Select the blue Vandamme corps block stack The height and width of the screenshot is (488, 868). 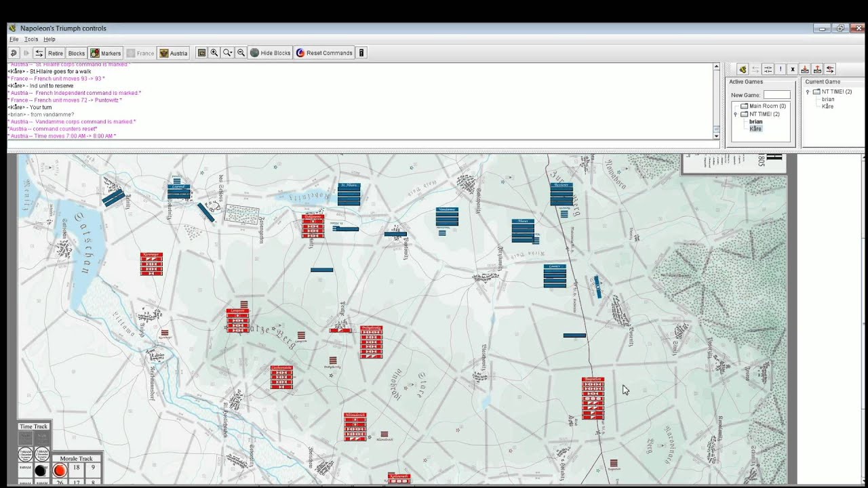coord(447,217)
